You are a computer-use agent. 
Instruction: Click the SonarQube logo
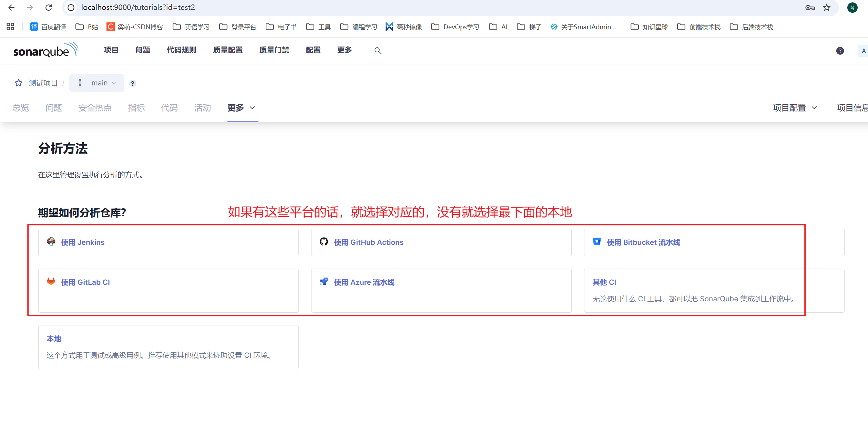coord(45,50)
